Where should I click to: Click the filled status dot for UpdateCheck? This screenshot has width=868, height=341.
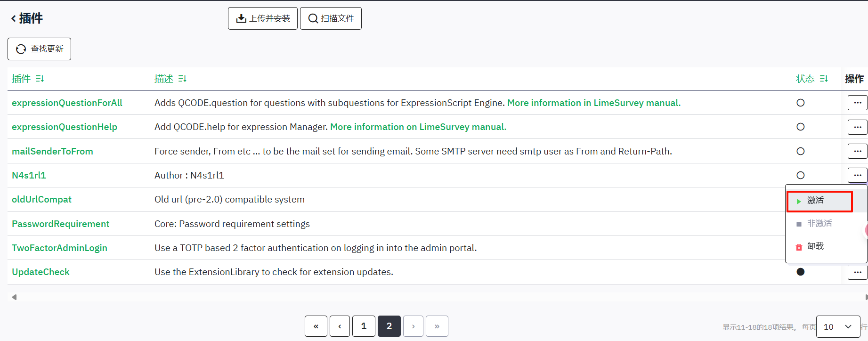801,272
